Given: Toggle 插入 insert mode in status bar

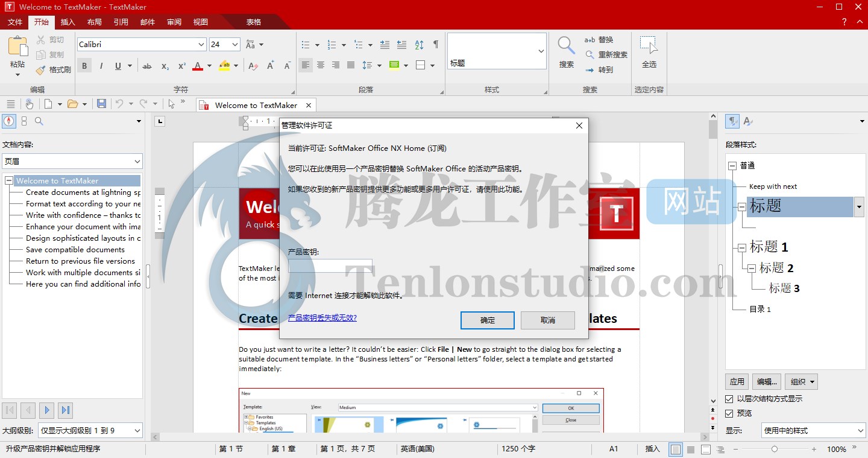Looking at the screenshot, I should pos(653,449).
